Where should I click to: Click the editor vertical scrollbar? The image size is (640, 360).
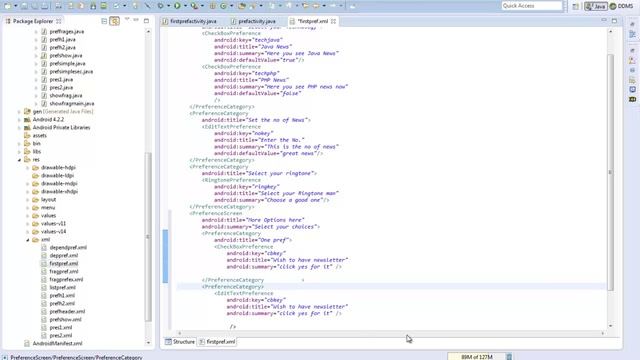tap(611, 171)
